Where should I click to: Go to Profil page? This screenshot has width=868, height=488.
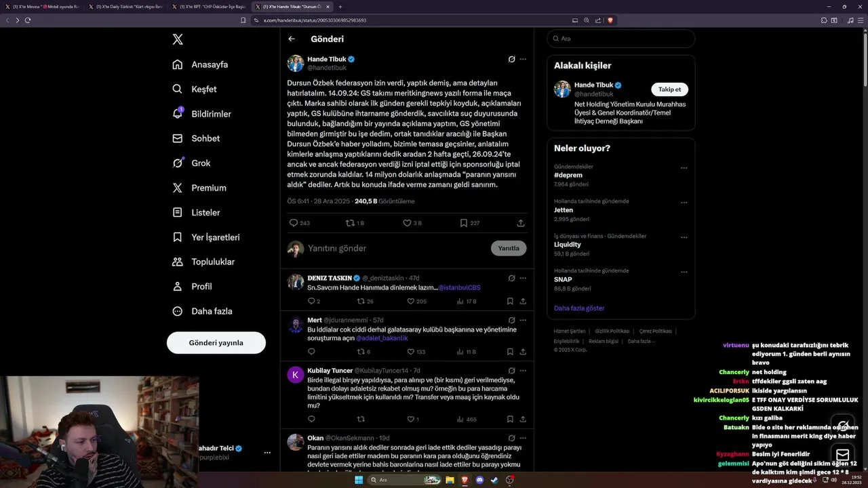tap(192, 286)
